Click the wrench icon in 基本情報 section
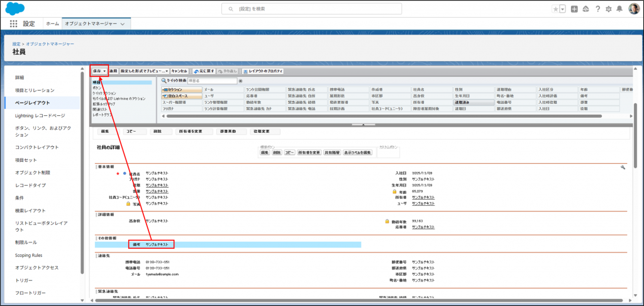The image size is (644, 306). pyautogui.click(x=622, y=167)
